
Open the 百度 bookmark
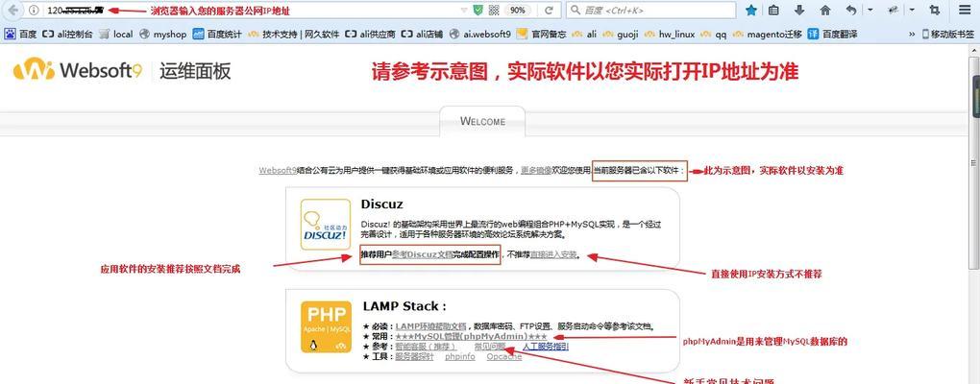pos(20,35)
